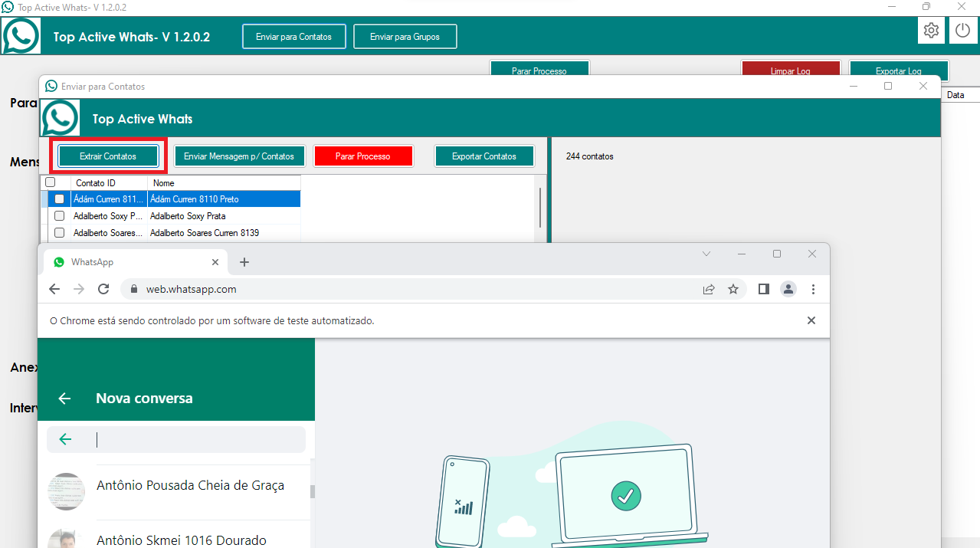Close the WhatsApp browser tab
980x548 pixels.
(x=215, y=262)
